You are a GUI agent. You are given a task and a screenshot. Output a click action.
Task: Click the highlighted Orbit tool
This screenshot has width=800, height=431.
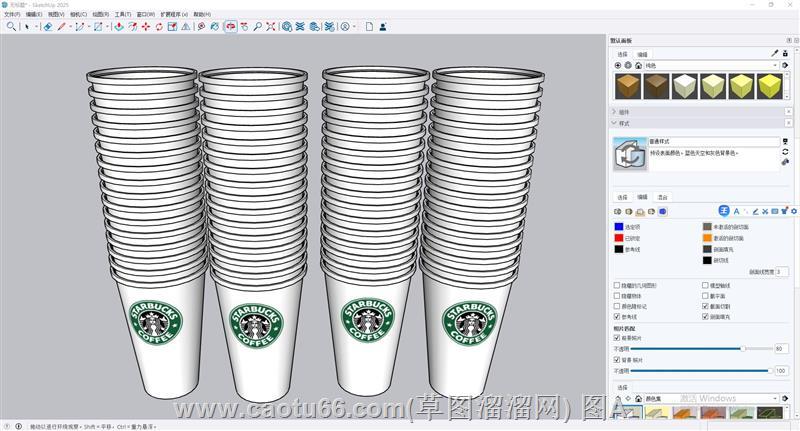point(231,27)
